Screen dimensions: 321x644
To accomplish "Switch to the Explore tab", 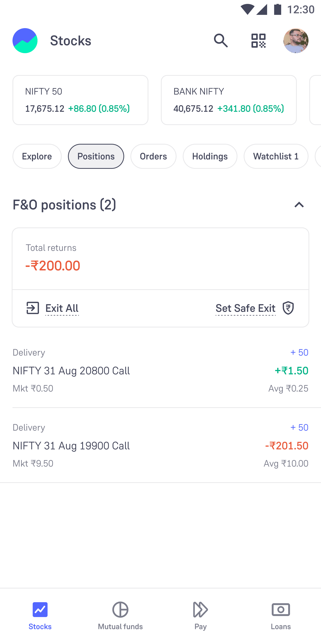I will [37, 156].
